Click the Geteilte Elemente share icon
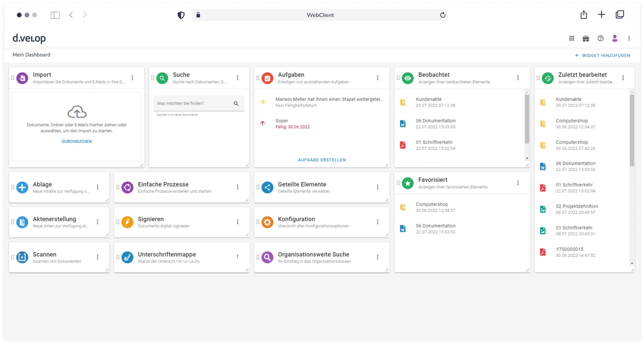The image size is (644, 344). (x=267, y=187)
